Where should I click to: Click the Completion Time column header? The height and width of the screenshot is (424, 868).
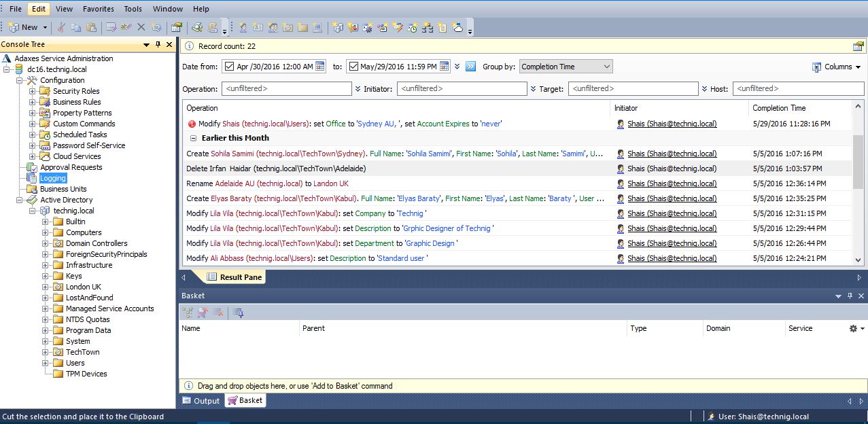click(x=799, y=108)
